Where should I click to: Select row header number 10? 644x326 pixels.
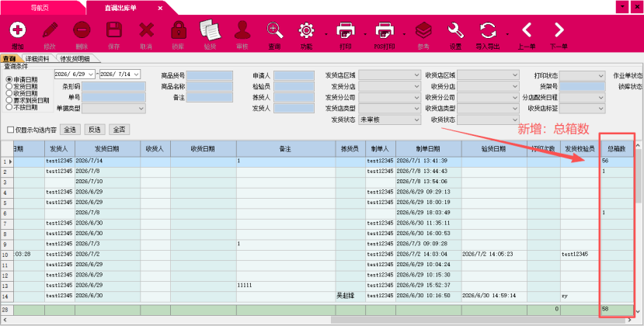tap(6, 255)
